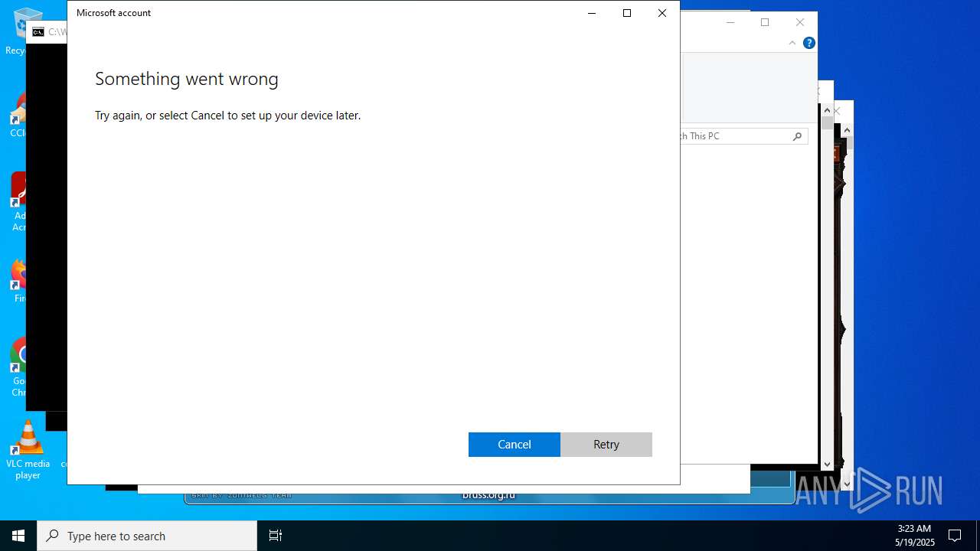The height and width of the screenshot is (551, 980).
Task: Collapse the File Explorer ribbon chevron
Action: [792, 43]
